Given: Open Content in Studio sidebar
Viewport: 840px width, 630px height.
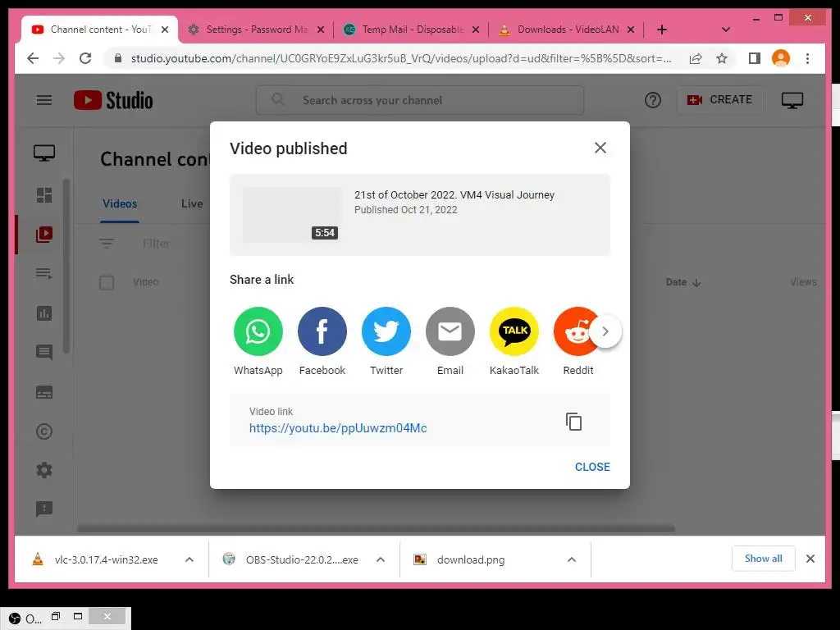Looking at the screenshot, I should click(x=44, y=234).
